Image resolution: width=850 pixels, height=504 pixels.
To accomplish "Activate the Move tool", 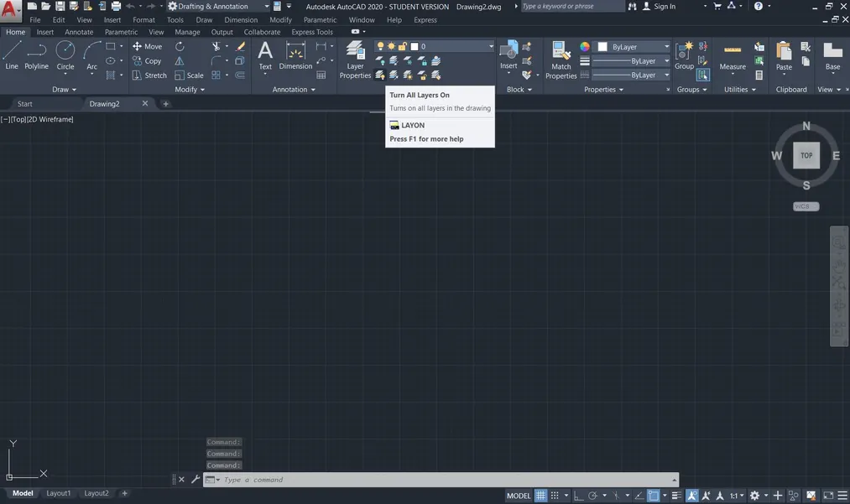I will pos(148,46).
